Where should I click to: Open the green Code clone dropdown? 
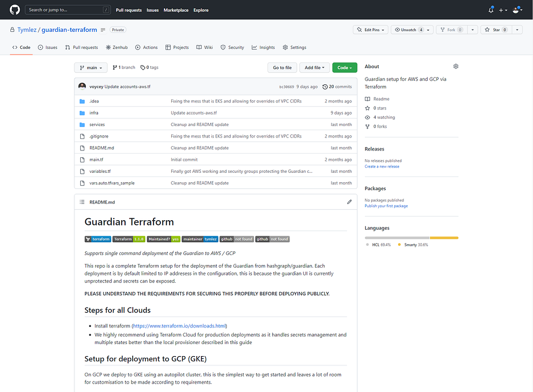tap(345, 68)
